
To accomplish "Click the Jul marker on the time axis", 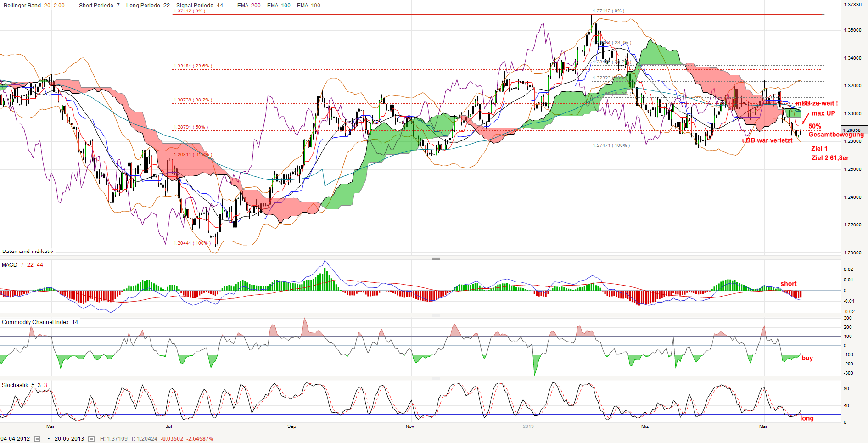I will (169, 426).
